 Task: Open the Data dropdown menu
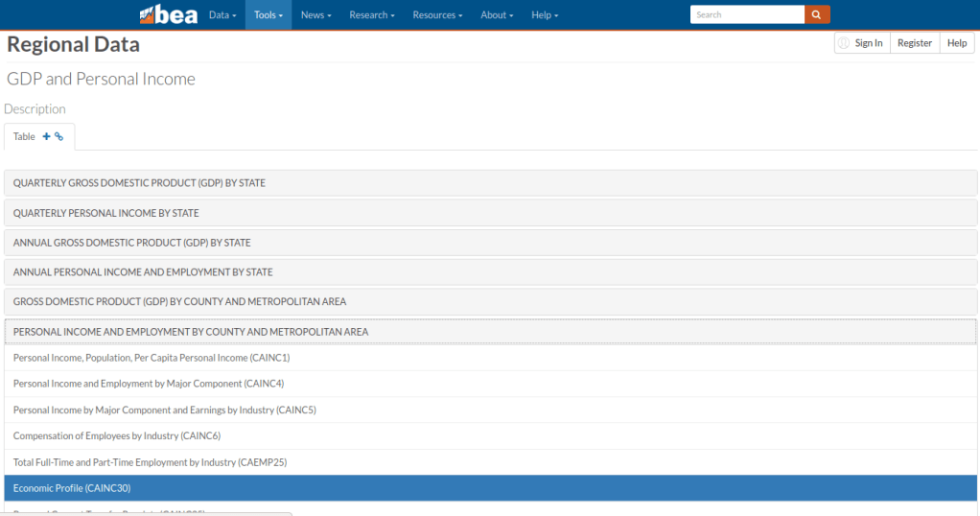pos(222,14)
